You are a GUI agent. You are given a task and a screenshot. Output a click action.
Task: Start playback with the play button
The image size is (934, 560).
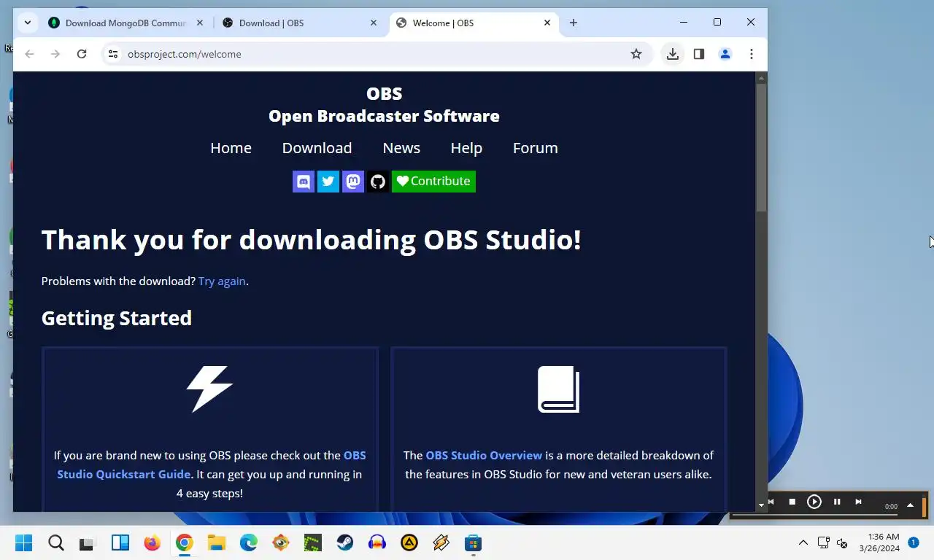tap(814, 502)
